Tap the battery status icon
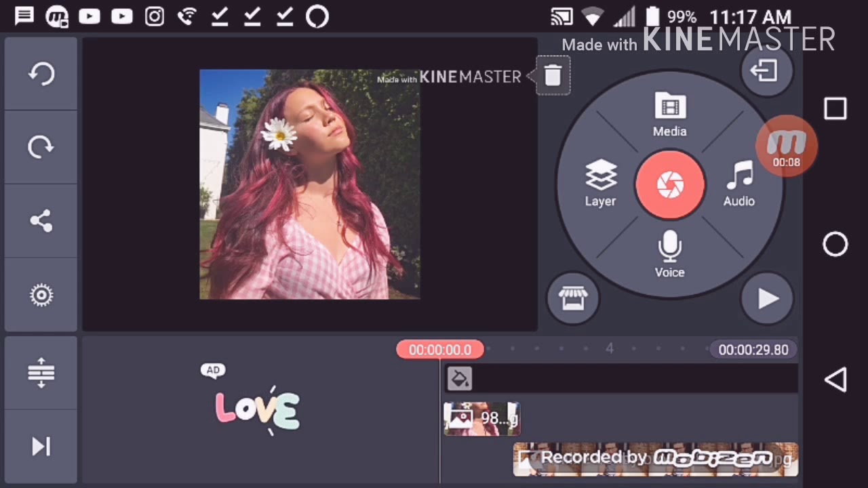Screen dimensions: 868x488 [x=652, y=17]
